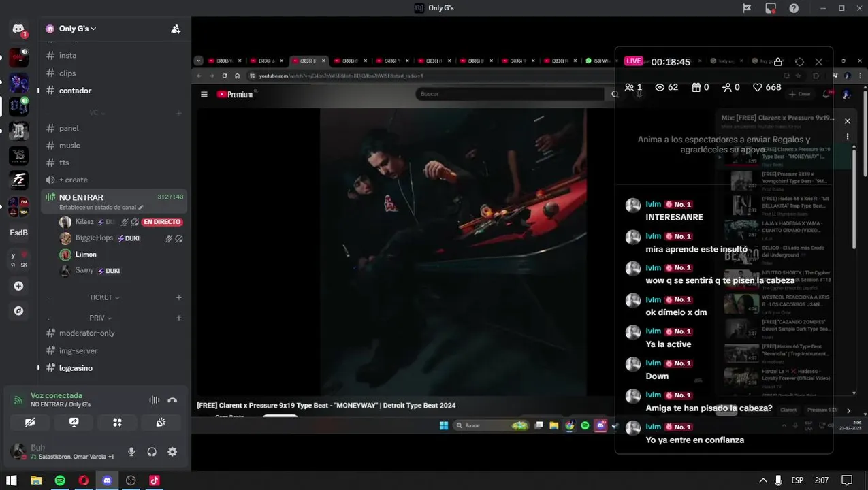Open Discord help question mark icon
Screen dimensions: 868x490
pyautogui.click(x=794, y=8)
